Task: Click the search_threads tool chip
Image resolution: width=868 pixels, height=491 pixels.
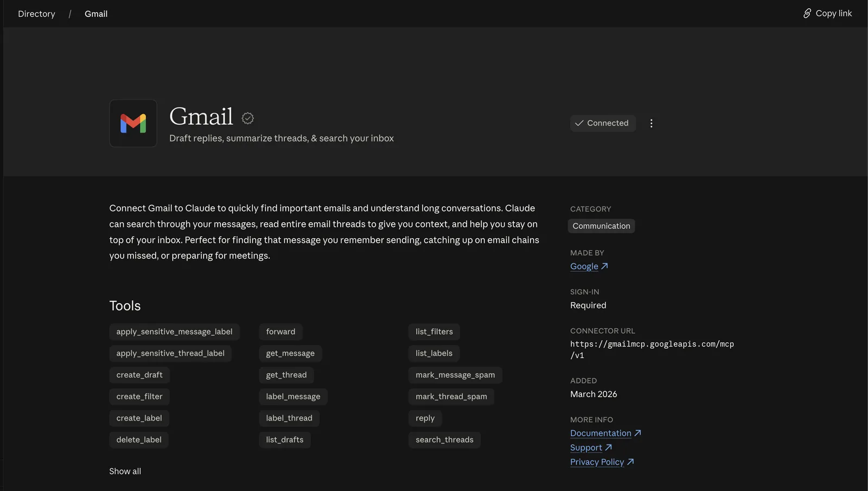Action: tap(444, 440)
